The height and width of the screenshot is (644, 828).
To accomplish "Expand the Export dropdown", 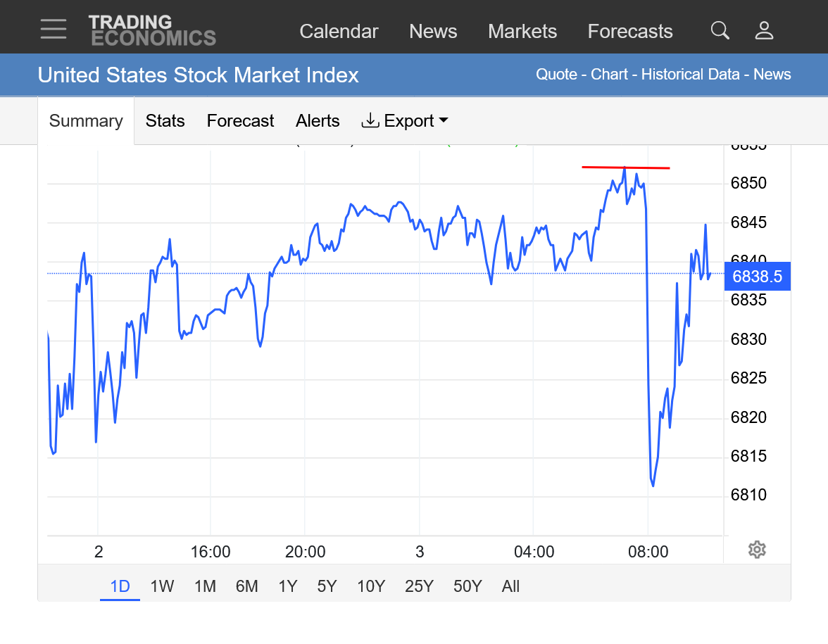I will point(405,121).
